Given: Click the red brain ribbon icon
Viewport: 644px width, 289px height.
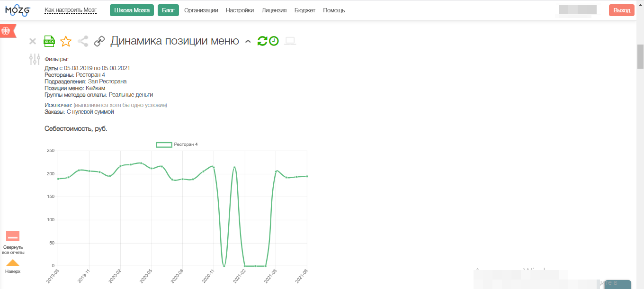Looking at the screenshot, I should pyautogui.click(x=7, y=31).
